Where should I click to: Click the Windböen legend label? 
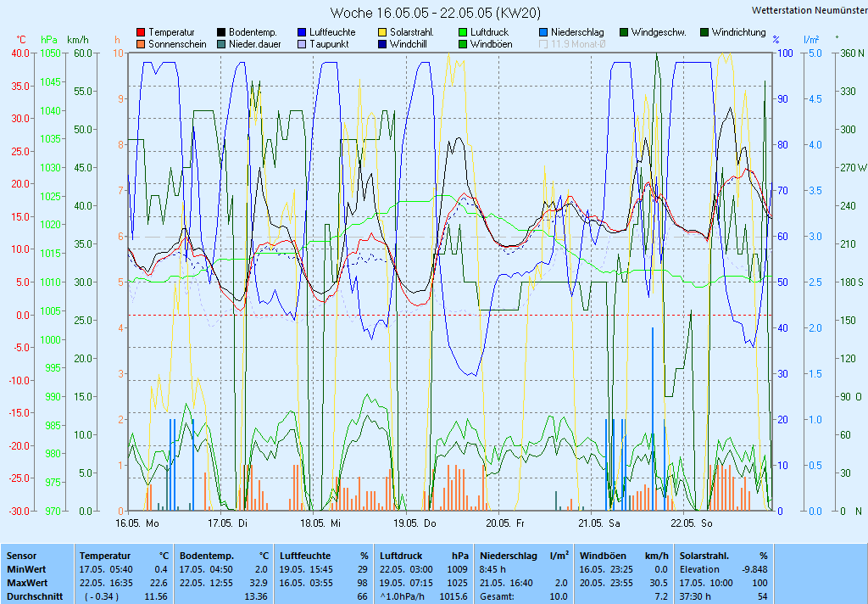coord(491,44)
